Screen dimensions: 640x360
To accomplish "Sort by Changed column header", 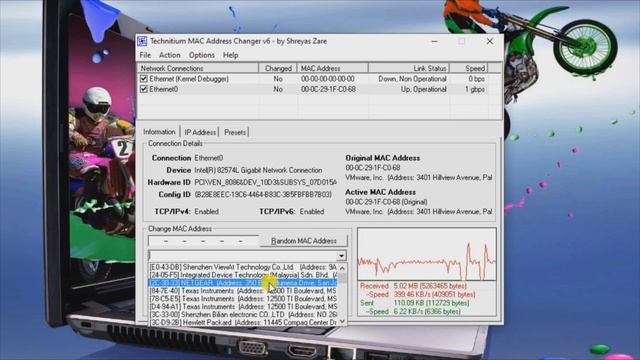I will pos(278,68).
